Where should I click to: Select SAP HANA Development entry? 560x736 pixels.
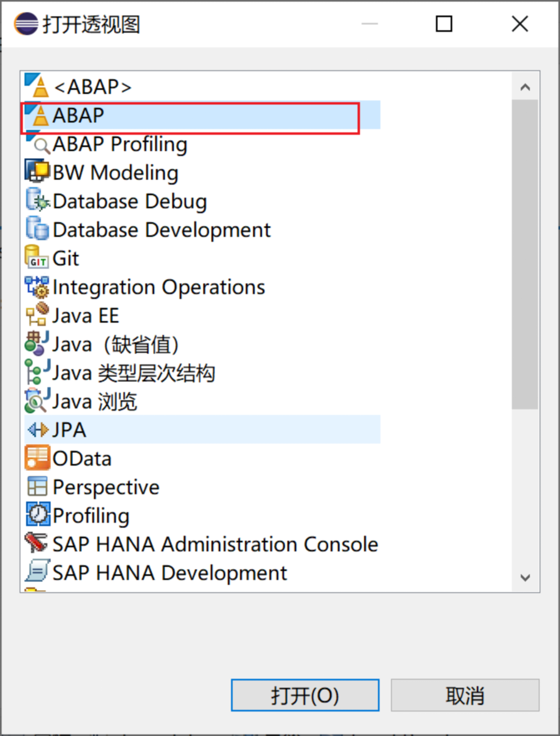coord(170,573)
